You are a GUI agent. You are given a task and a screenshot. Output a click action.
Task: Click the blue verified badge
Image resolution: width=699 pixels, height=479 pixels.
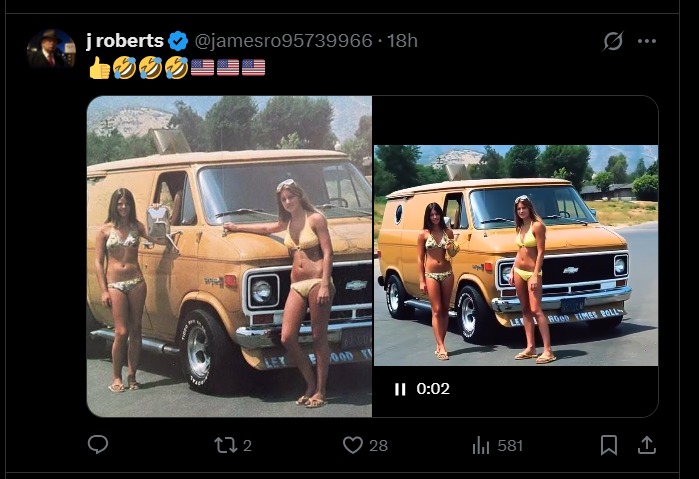point(178,41)
